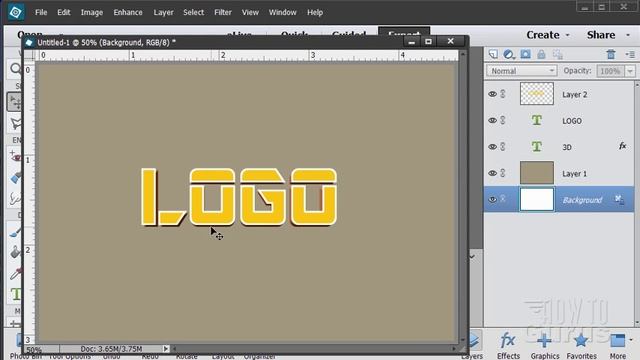The height and width of the screenshot is (360, 640).
Task: Click the T type icon of LOGO layer
Action: point(537,120)
